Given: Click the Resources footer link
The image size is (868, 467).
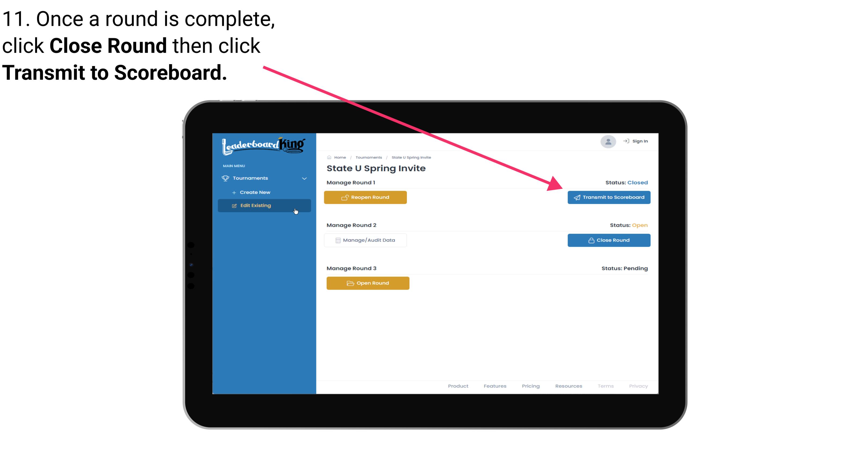Looking at the screenshot, I should click(567, 386).
